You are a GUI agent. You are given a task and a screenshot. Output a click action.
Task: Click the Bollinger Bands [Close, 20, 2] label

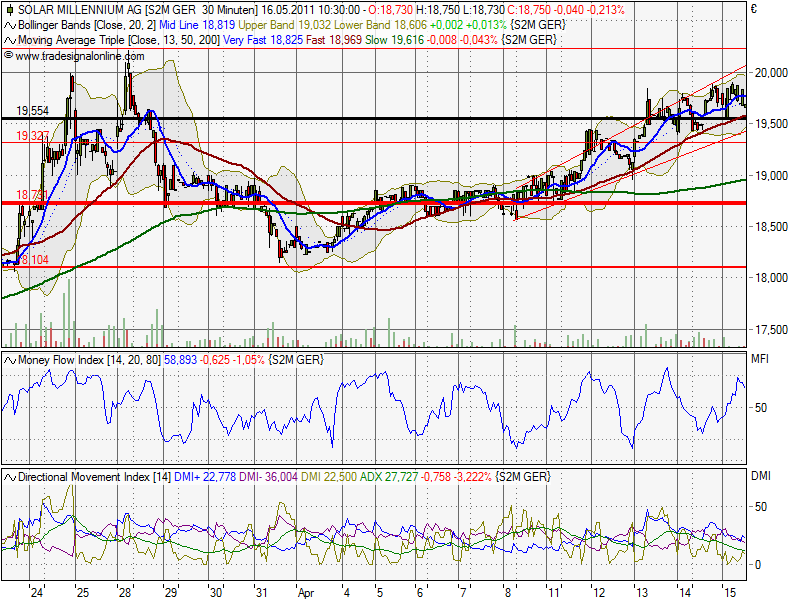[x=87, y=25]
